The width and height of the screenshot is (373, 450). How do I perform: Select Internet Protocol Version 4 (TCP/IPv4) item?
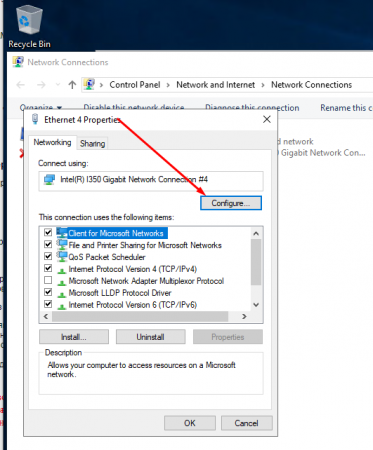click(x=133, y=269)
